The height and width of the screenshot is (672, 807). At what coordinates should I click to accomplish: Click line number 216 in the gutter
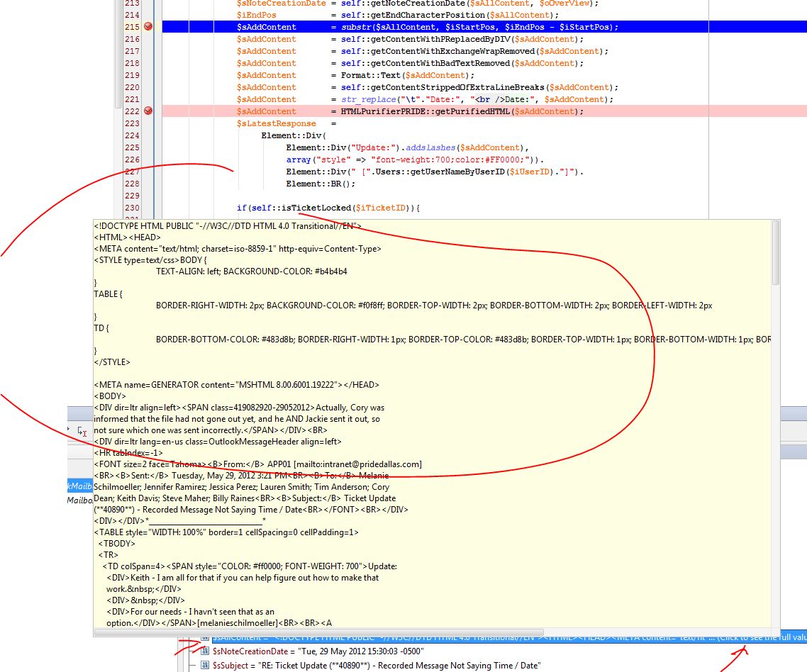pyautogui.click(x=133, y=39)
